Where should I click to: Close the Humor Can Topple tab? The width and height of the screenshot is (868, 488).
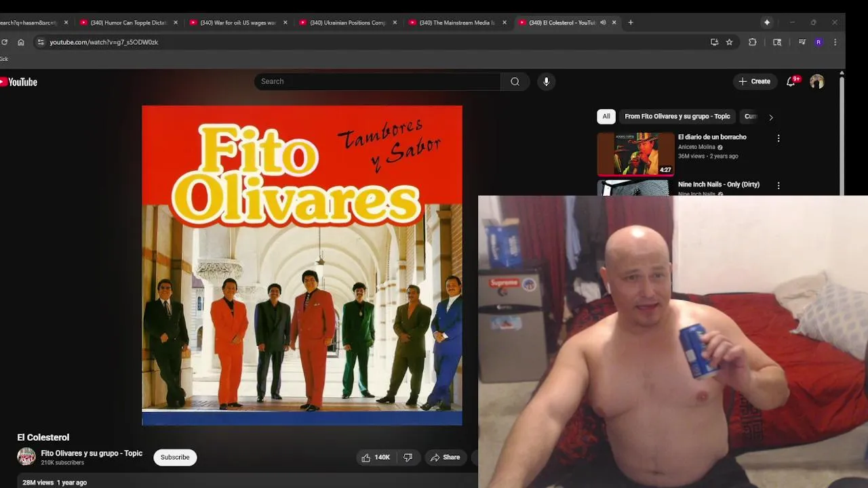(x=176, y=22)
